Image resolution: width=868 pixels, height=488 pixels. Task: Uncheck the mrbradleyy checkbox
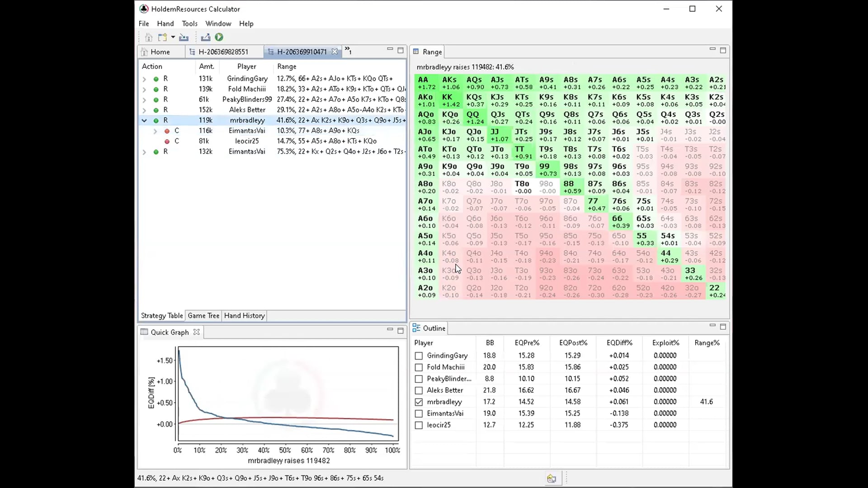pos(419,402)
